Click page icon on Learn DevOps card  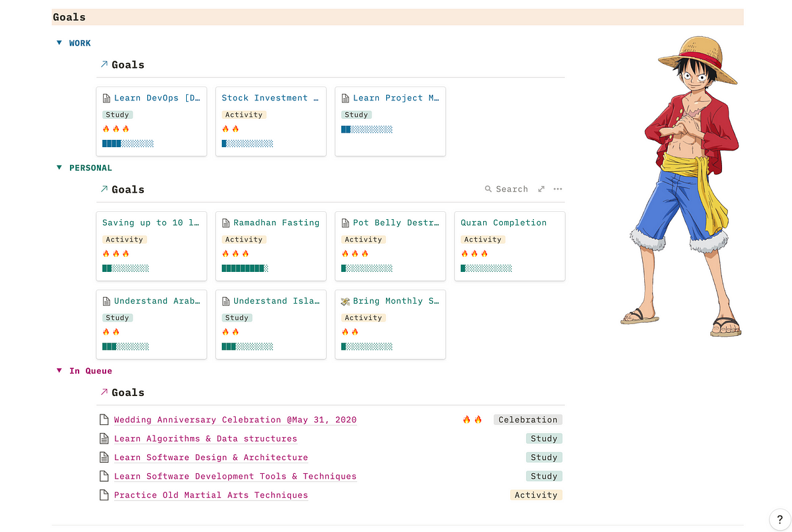106,98
